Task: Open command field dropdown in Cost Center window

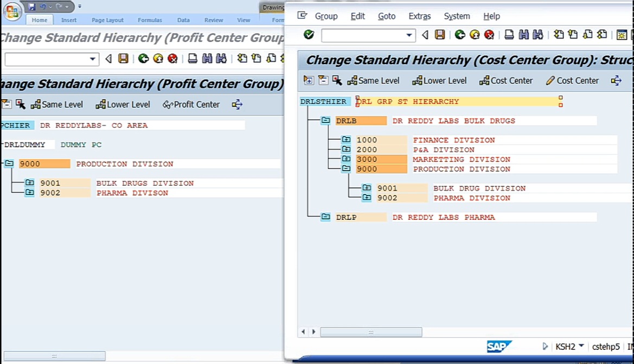Action: pyautogui.click(x=409, y=35)
